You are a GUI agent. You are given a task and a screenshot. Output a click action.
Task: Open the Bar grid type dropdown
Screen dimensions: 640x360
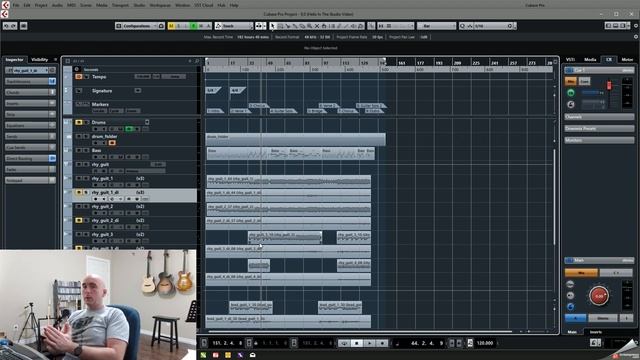(436, 26)
